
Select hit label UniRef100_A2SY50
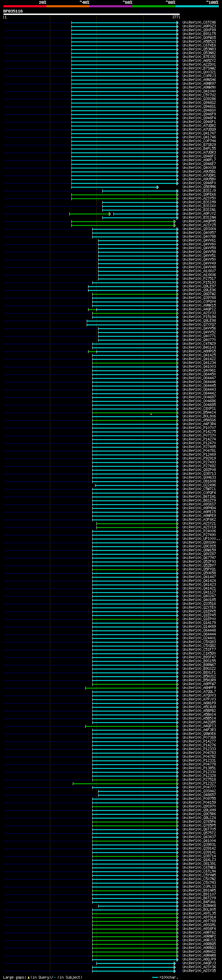[x=199, y=198]
